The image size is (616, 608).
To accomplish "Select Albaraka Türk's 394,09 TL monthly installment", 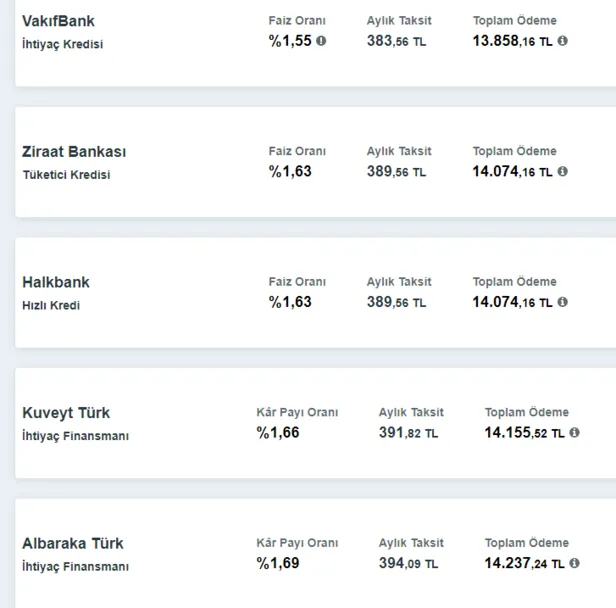I will pyautogui.click(x=408, y=563).
